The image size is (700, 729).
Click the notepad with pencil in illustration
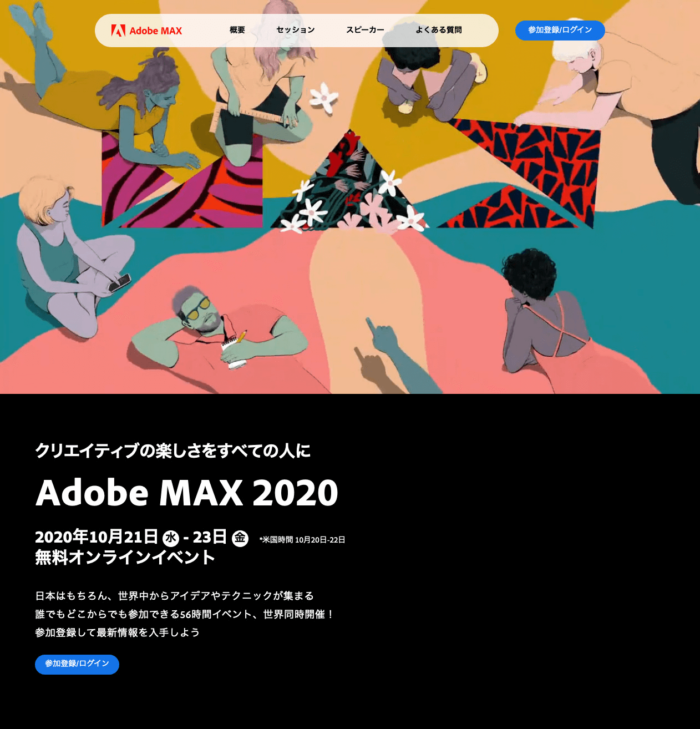click(234, 350)
